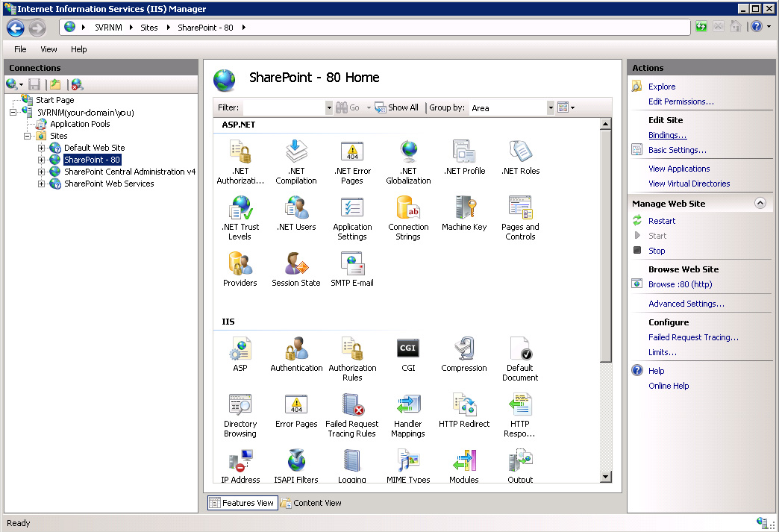This screenshot has height=532, width=779.
Task: Open the File menu
Action: click(x=20, y=49)
